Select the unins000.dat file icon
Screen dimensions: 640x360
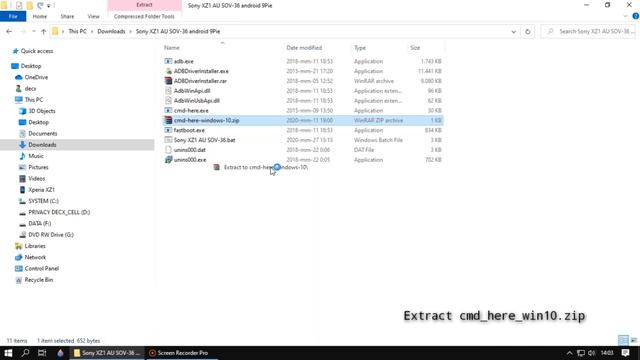click(x=168, y=150)
